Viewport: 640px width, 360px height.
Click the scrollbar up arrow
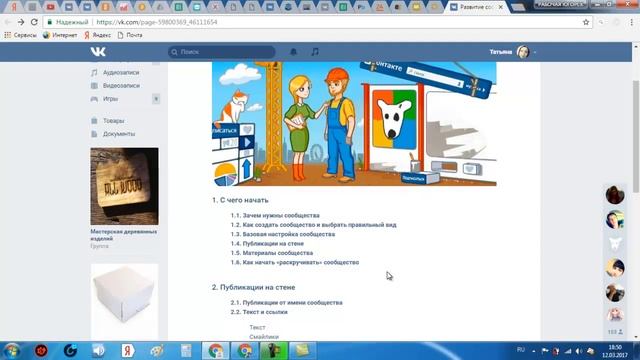point(636,46)
